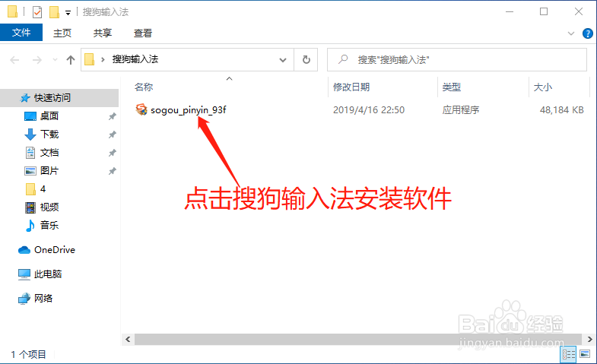Viewport: 597px width, 364px height.
Task: Expand the ribbon with the chevron
Action: pos(570,33)
